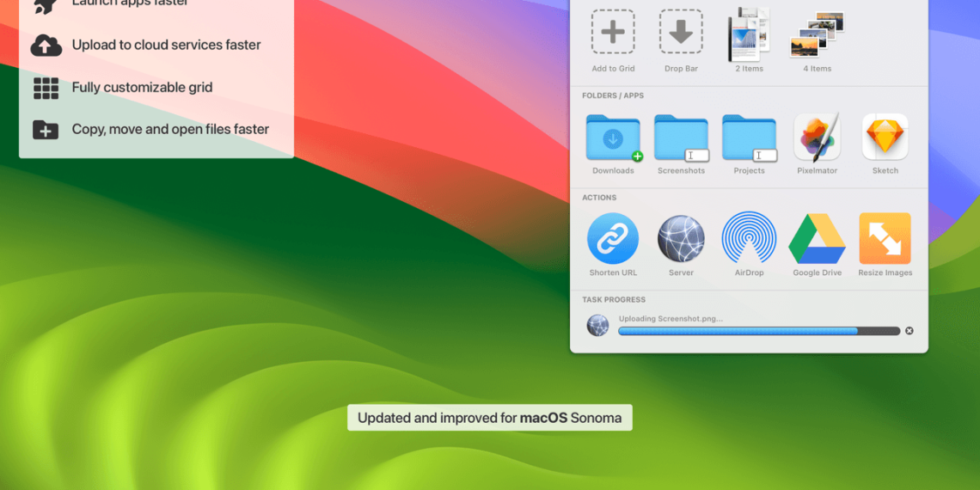980x490 pixels.
Task: Select the 4 Items photo stack
Action: coord(817,36)
